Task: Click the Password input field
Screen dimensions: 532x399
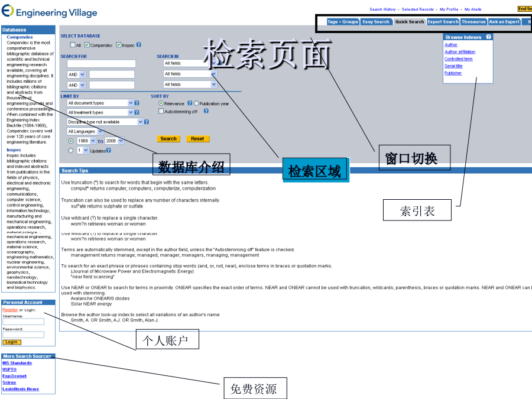Action: pyautogui.click(x=24, y=335)
